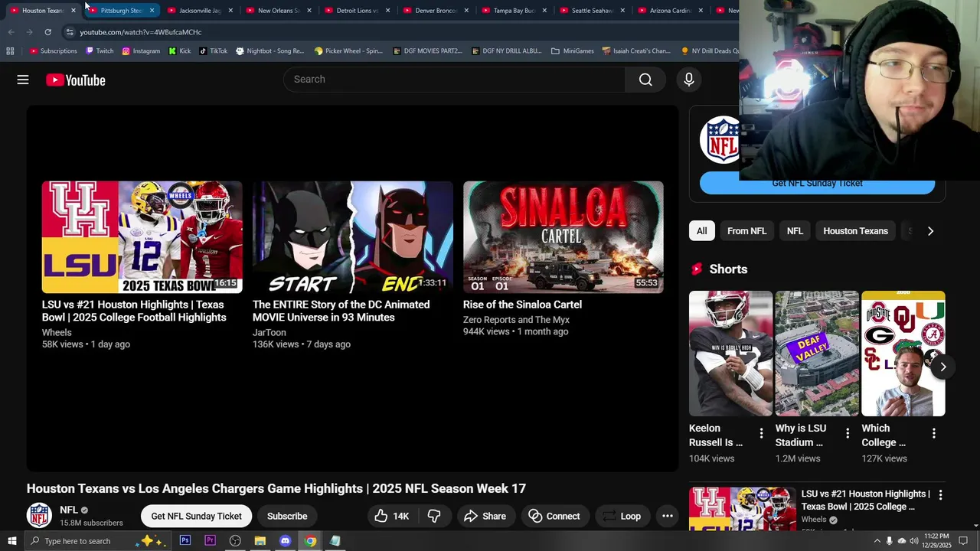Open Premiere Pro from the taskbar

(x=210, y=541)
